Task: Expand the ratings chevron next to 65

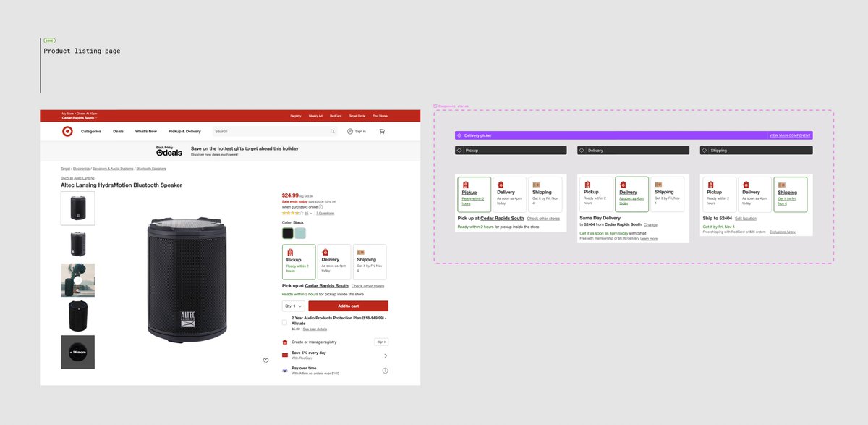Action: coord(311,214)
